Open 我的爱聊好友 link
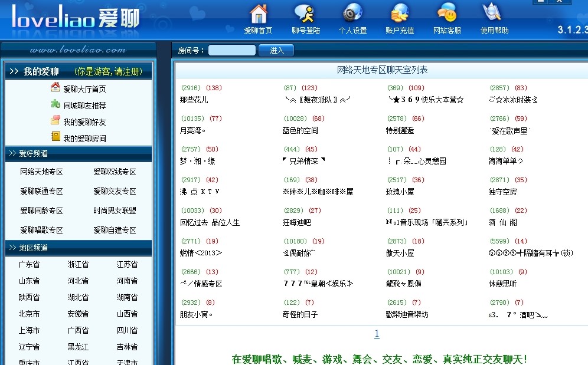 [x=84, y=122]
